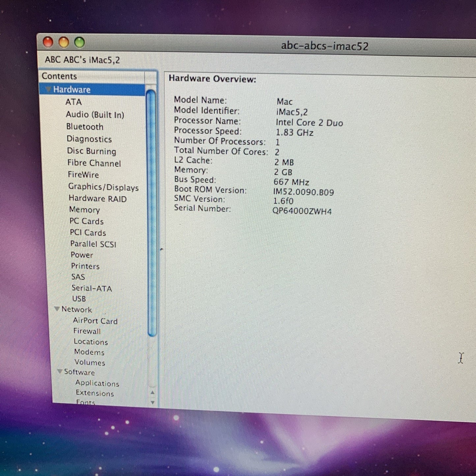
Task: Select Power in the Contents list
Action: pos(82,255)
